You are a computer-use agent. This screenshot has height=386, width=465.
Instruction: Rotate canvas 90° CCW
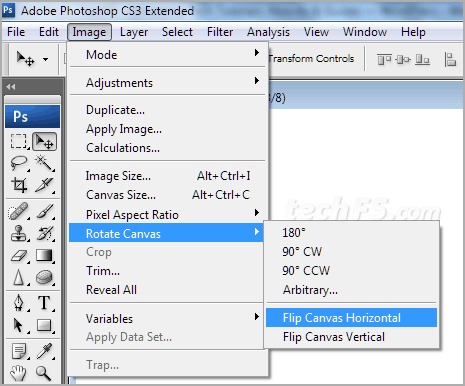tap(351, 271)
